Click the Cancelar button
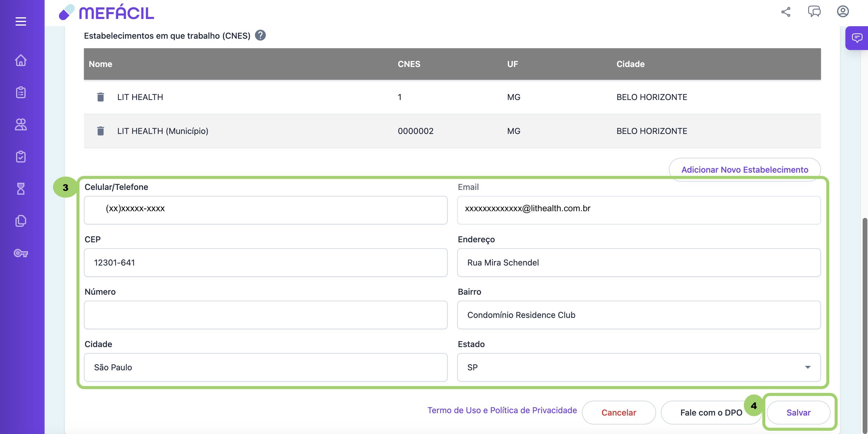This screenshot has width=868, height=434. click(618, 413)
